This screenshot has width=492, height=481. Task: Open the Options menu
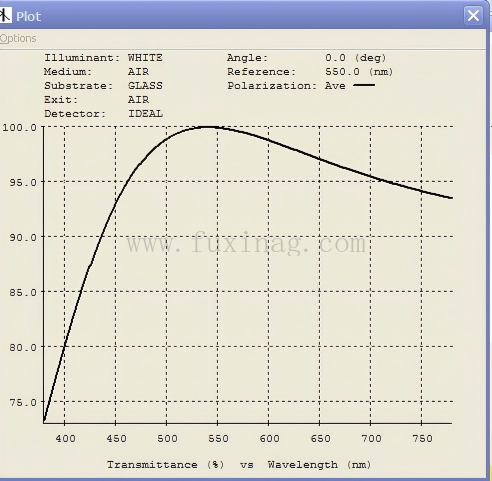tap(18, 38)
